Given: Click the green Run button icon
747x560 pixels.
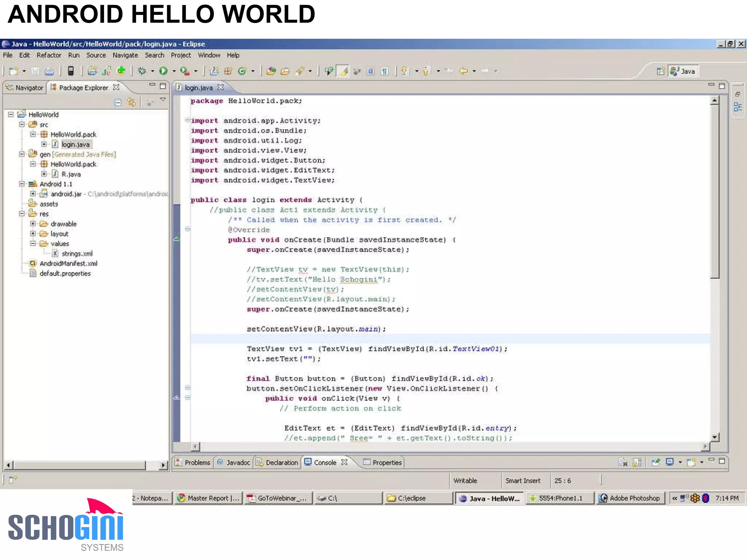Looking at the screenshot, I should coord(163,71).
